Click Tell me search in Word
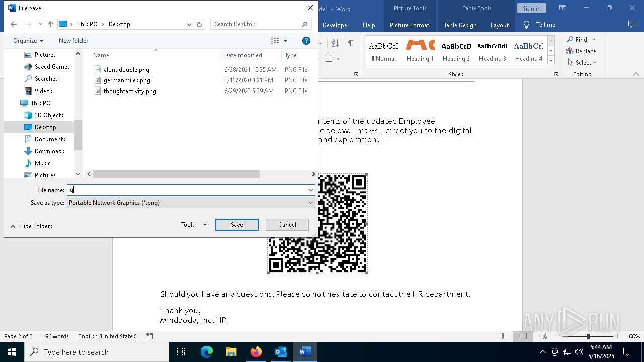 [539, 25]
